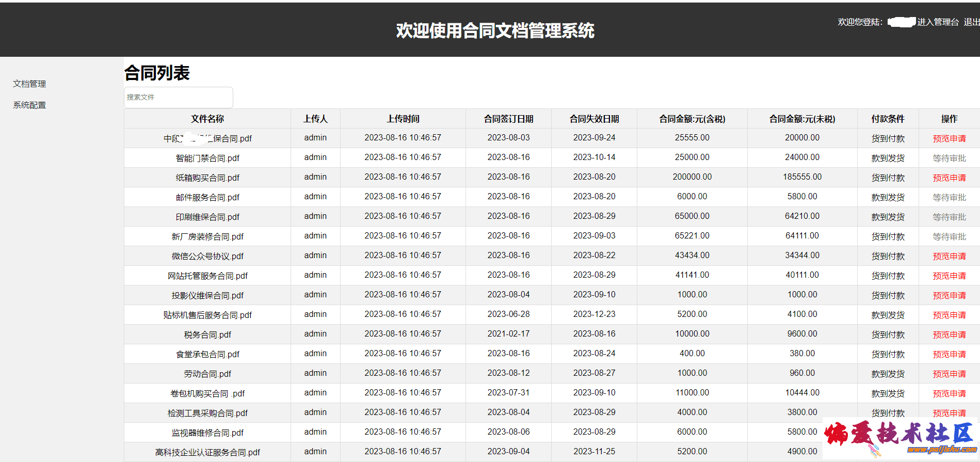Select the 合同金额:元(含税) column header
980x462 pixels.
tap(692, 119)
